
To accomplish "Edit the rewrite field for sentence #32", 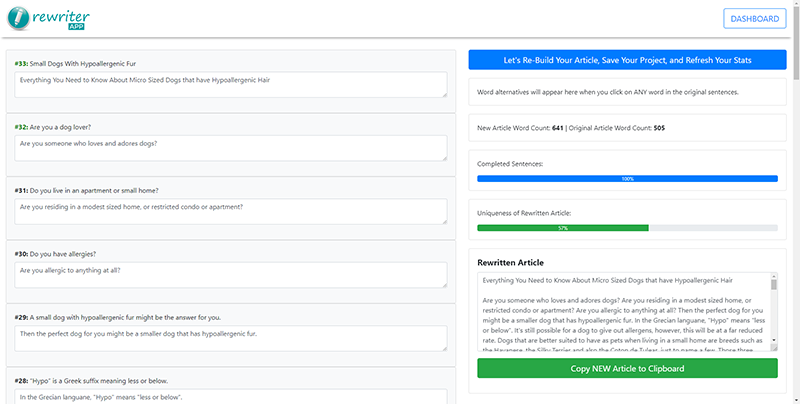I will (x=231, y=148).
